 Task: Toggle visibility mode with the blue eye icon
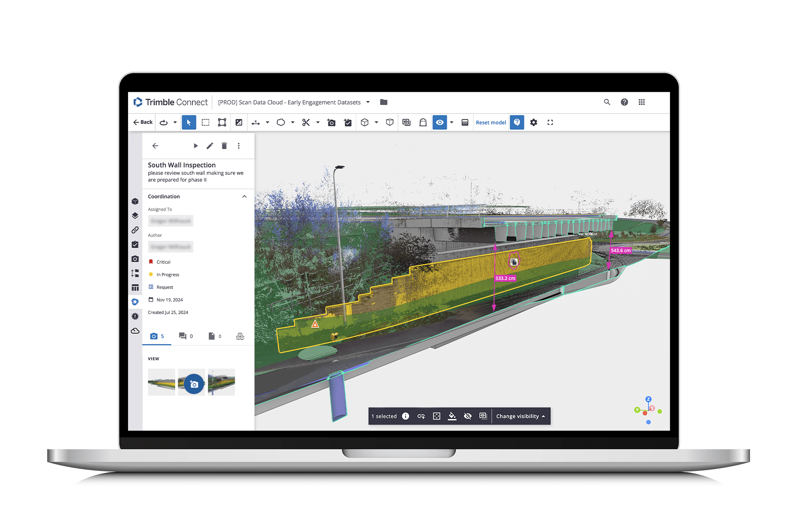pyautogui.click(x=440, y=122)
